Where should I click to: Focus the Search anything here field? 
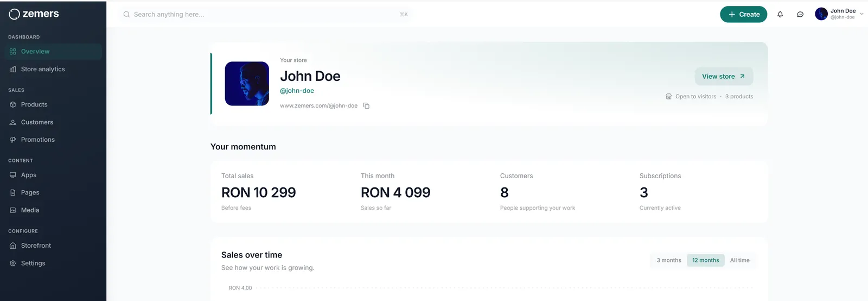point(266,15)
